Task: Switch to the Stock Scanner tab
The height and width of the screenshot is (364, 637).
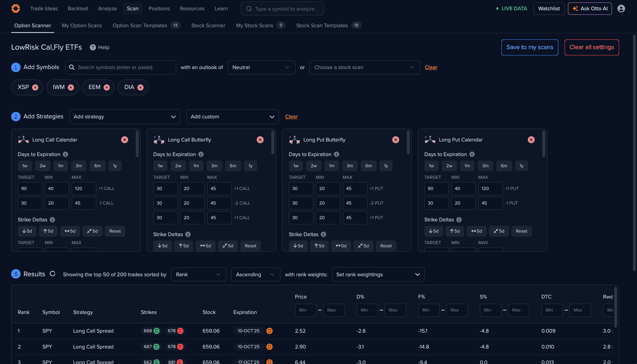Action: click(x=208, y=26)
